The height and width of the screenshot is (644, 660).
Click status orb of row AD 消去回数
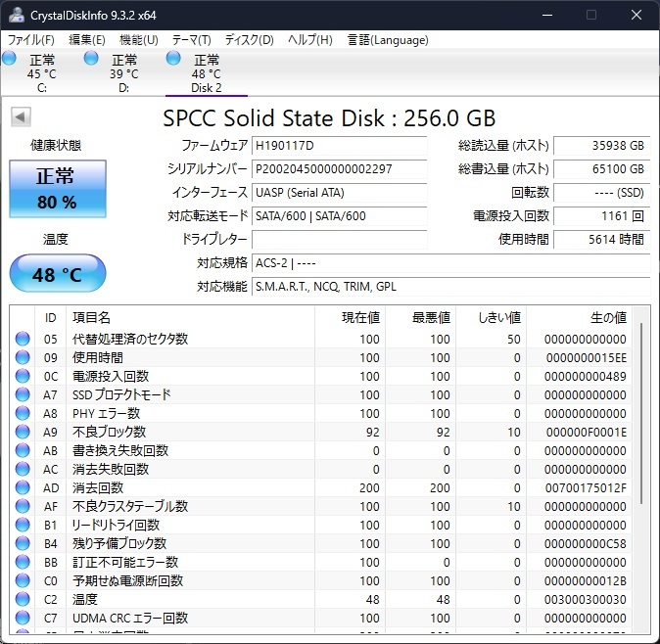[23, 487]
